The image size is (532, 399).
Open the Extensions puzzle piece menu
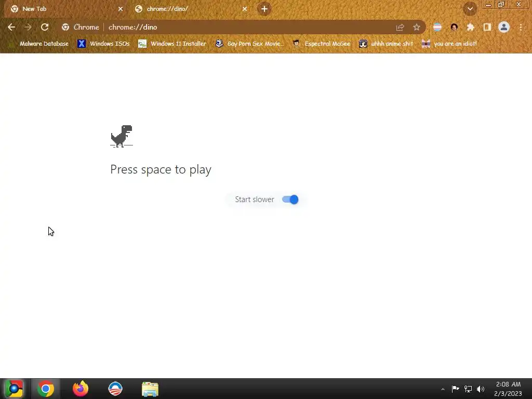coord(471,27)
